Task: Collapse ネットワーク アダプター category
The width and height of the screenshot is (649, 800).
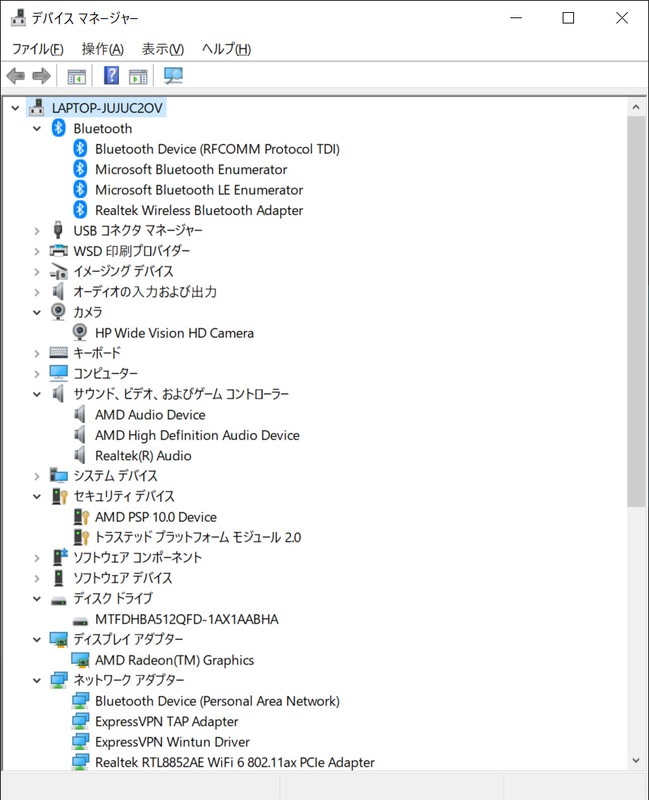Action: (x=37, y=680)
